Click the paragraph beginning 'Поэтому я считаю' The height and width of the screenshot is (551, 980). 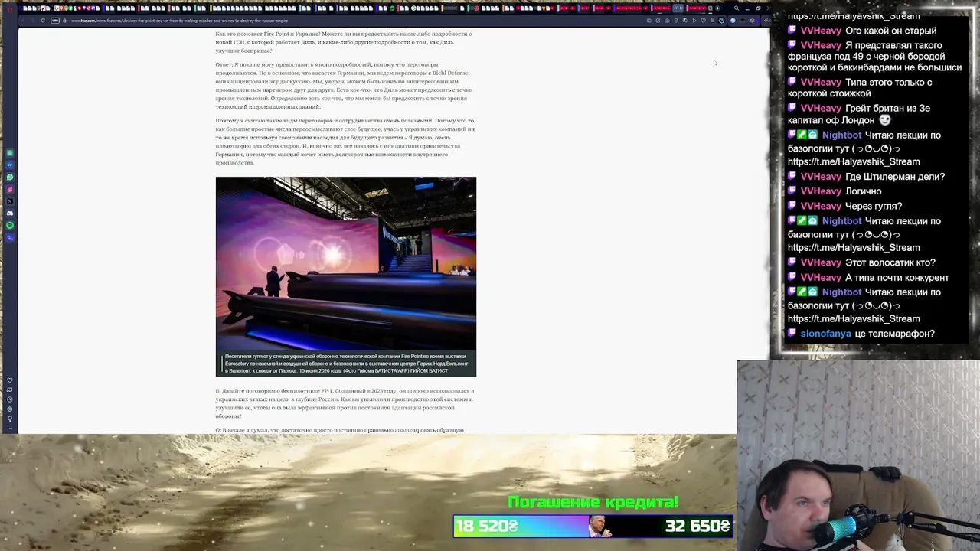pyautogui.click(x=345, y=142)
